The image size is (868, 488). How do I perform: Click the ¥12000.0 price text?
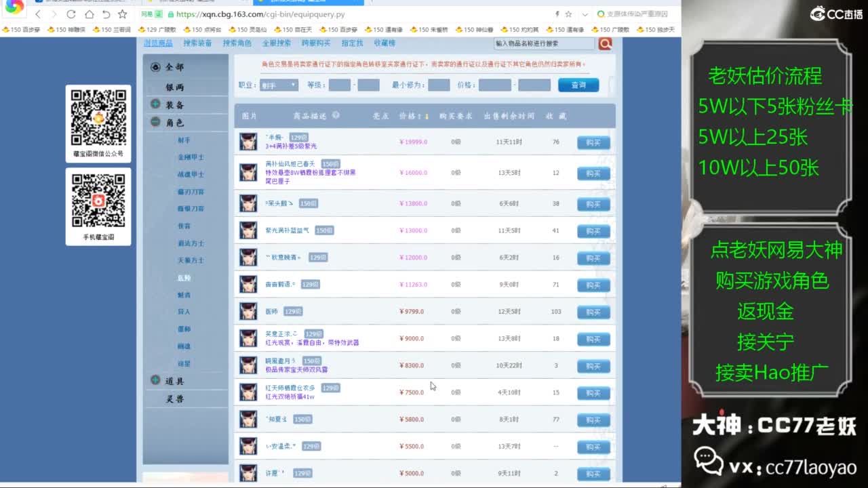[x=412, y=258]
